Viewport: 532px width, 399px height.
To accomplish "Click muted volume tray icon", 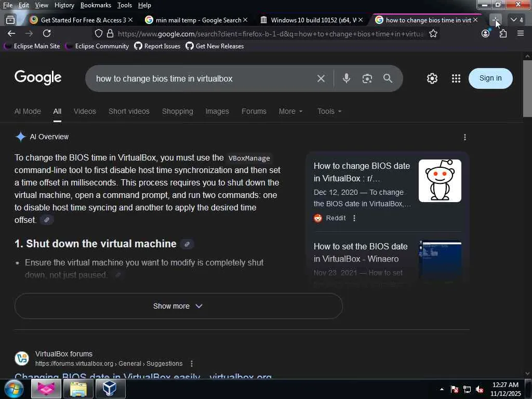I will coord(480,389).
